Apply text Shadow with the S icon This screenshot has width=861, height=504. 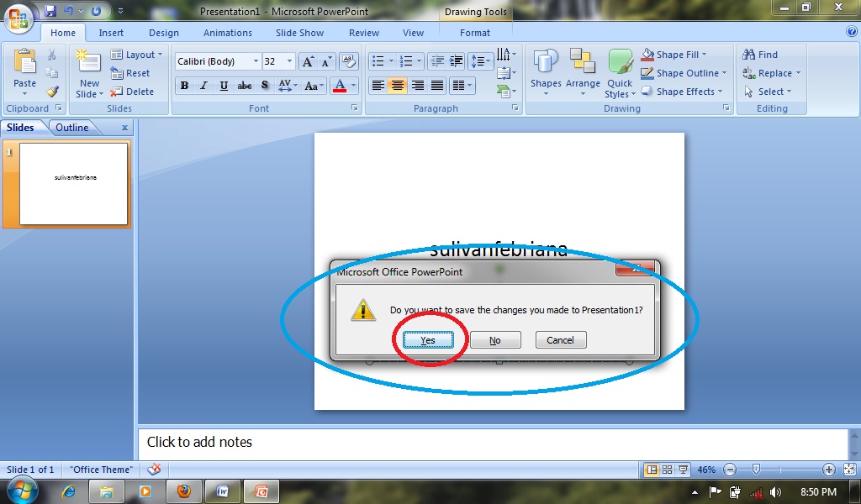(x=263, y=85)
